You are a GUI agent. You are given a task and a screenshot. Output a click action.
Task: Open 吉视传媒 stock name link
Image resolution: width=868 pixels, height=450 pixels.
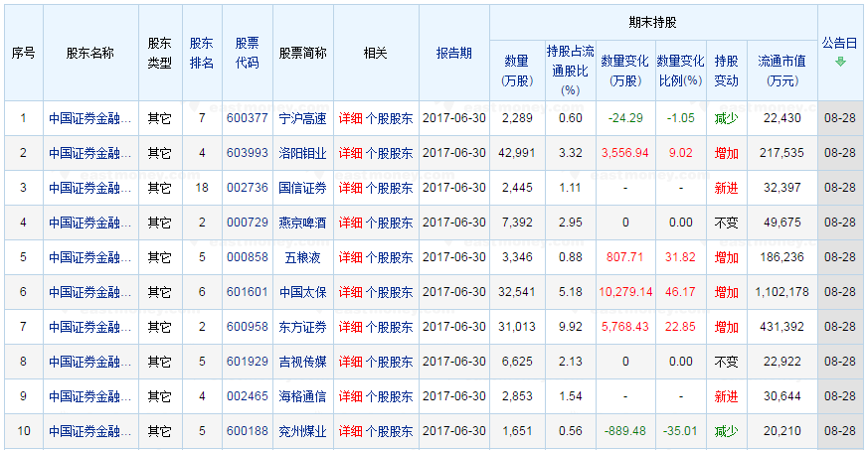(302, 362)
